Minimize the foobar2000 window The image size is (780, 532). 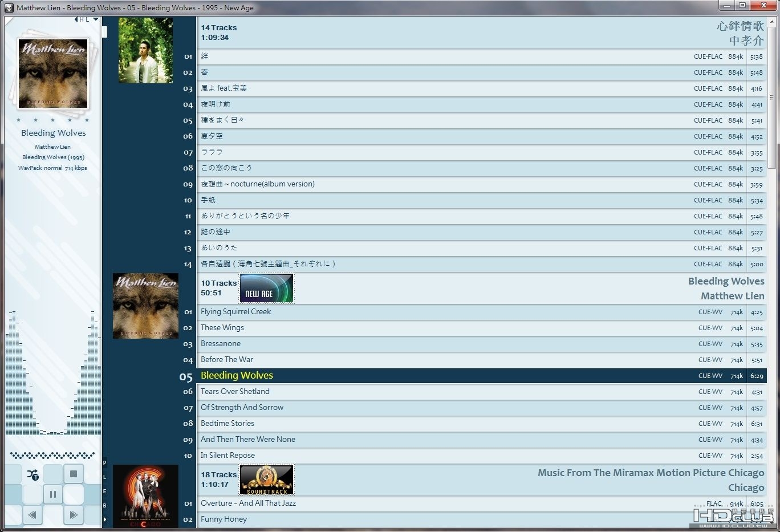click(726, 5)
